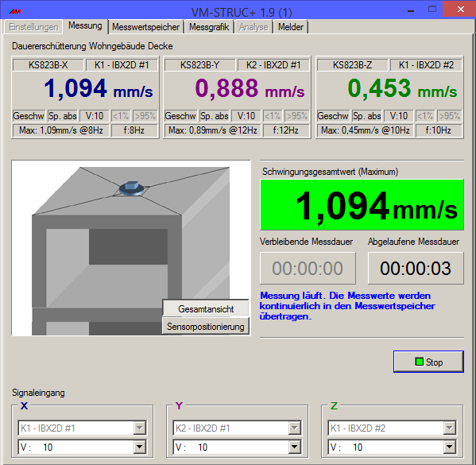Click the K1 - IBX2D #1 header label in X panel
Viewport: 476px width, 465px height.
pos(122,65)
